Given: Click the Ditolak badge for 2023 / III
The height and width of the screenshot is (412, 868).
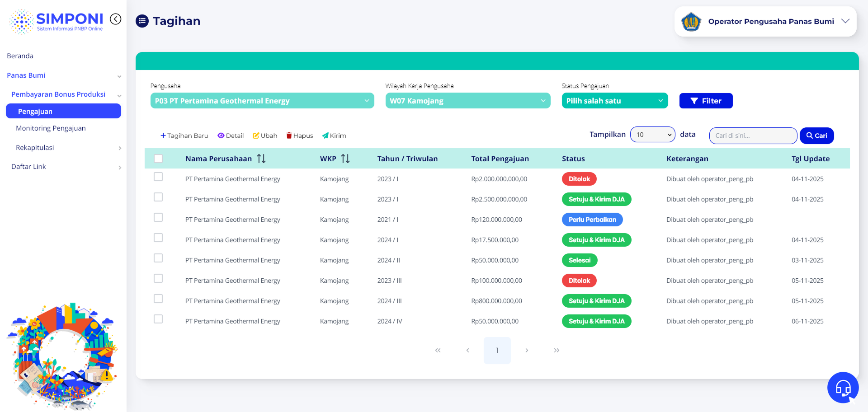Looking at the screenshot, I should [x=579, y=281].
